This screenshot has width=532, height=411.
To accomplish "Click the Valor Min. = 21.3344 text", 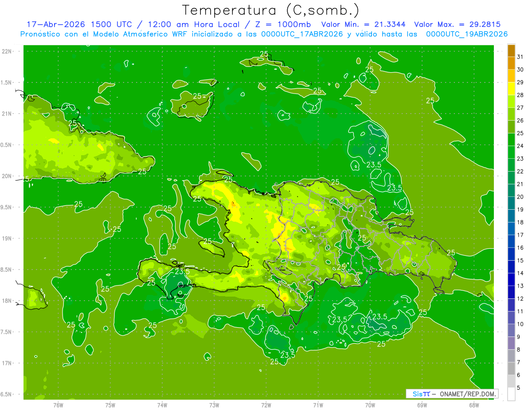I will [364, 24].
